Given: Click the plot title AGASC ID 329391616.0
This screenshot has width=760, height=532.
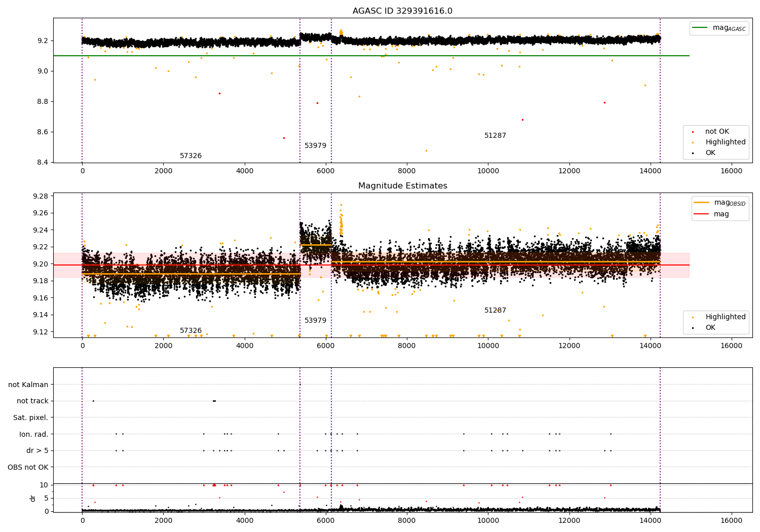Looking at the screenshot, I should 402,11.
